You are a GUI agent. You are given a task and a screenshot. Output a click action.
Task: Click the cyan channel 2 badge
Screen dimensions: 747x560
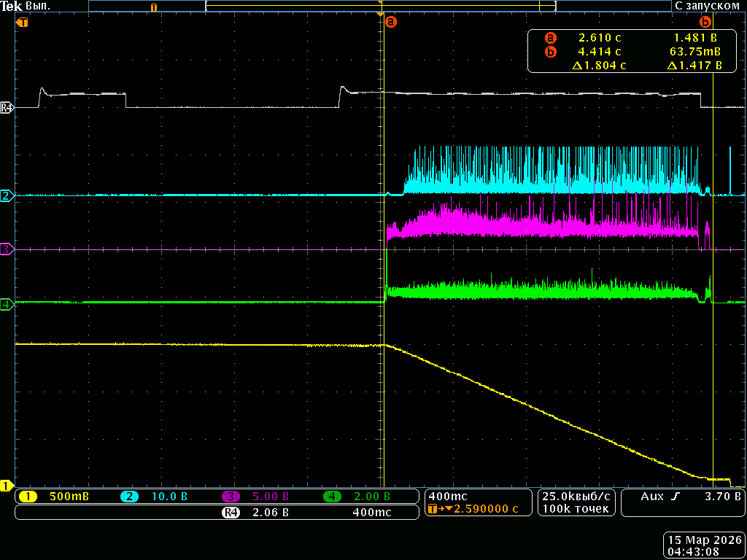tap(129, 497)
